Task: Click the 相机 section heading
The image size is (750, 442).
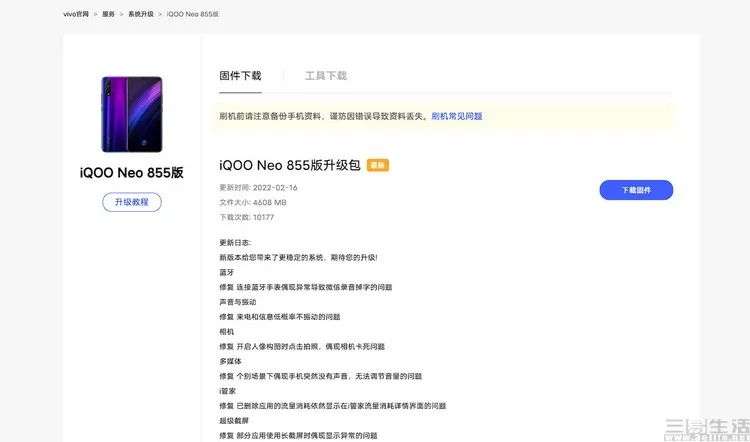Action: (x=227, y=332)
